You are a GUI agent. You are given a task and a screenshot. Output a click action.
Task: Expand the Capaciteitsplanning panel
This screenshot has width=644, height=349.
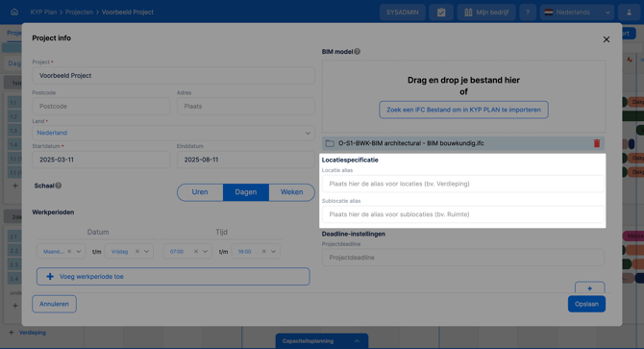(x=322, y=340)
